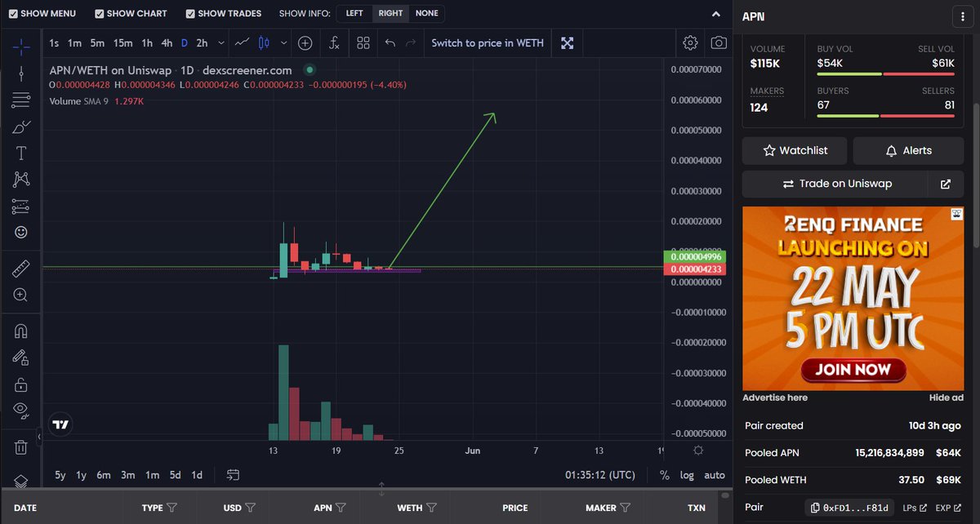Open the emoji icons tool
Viewport: 980px width, 524px height.
coord(21,233)
